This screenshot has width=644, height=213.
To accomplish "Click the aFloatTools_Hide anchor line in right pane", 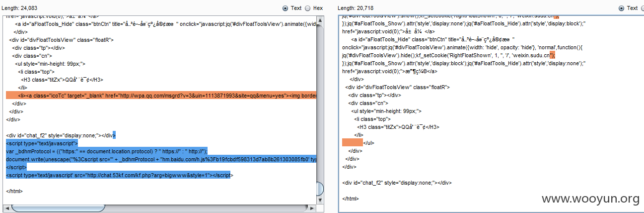I will point(432,39).
